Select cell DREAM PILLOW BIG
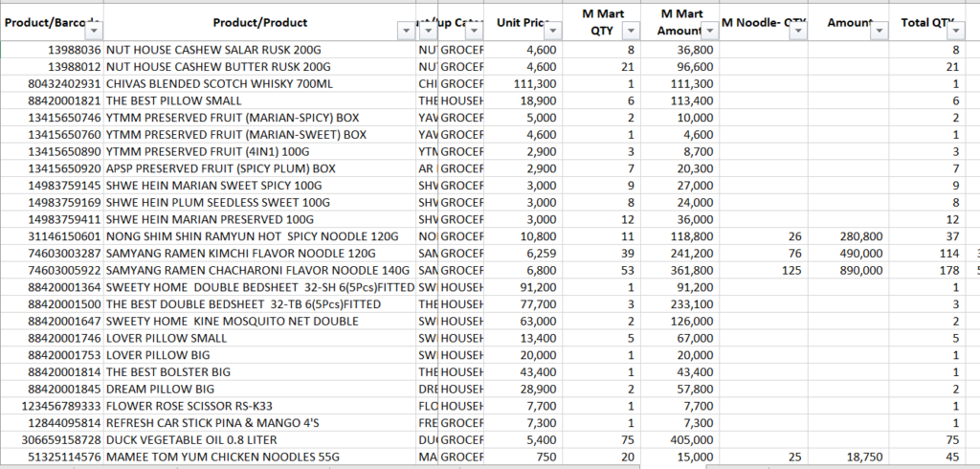The height and width of the screenshot is (469, 980). pos(260,389)
